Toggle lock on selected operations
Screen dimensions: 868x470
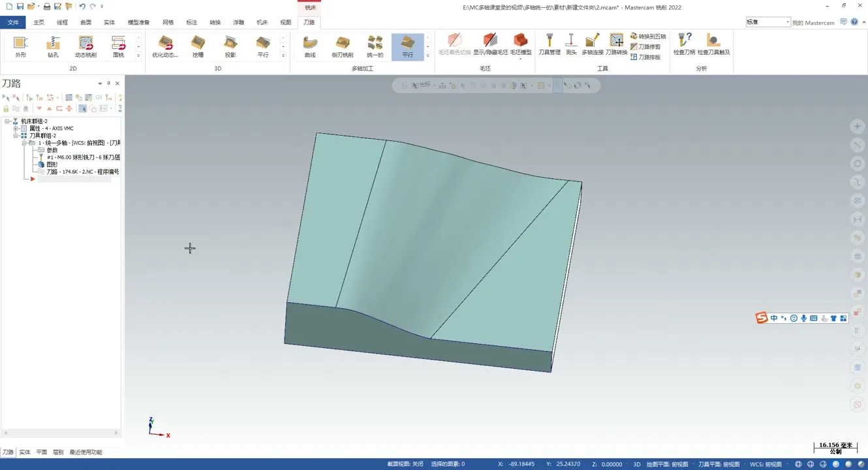pos(7,108)
